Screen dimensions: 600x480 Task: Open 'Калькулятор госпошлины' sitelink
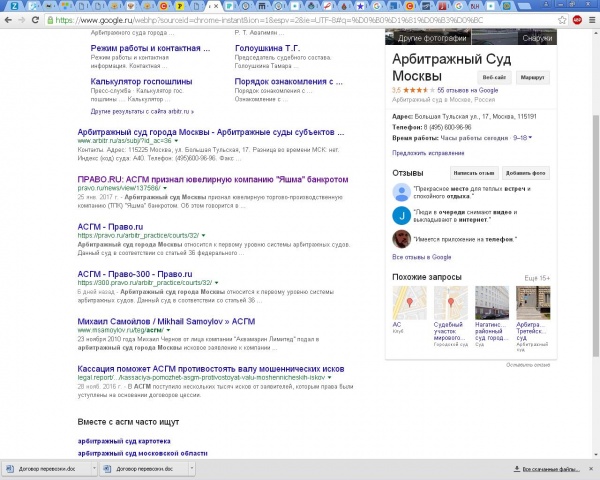[x=141, y=82]
